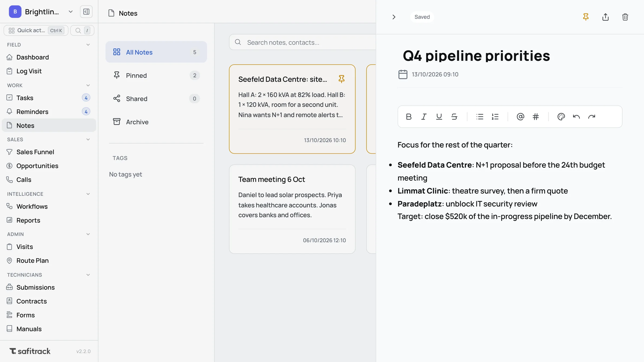The image size is (644, 362).
Task: Open the Reminders page
Action: coord(49,112)
